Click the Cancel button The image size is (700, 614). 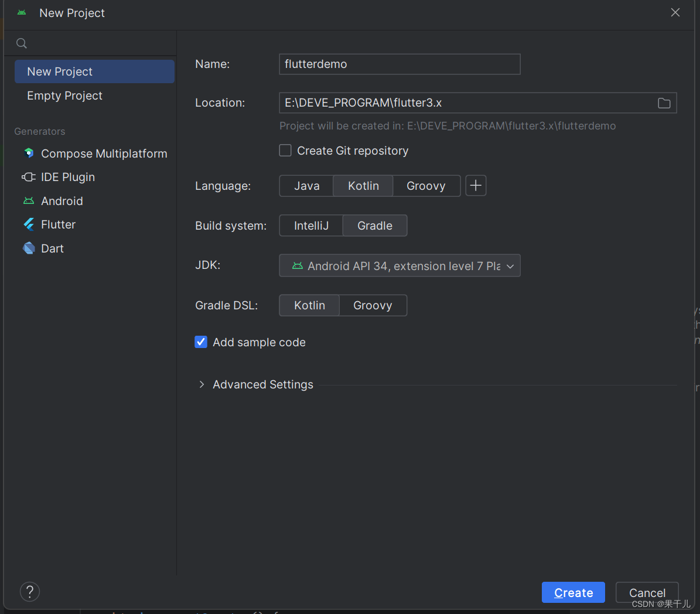[647, 592]
